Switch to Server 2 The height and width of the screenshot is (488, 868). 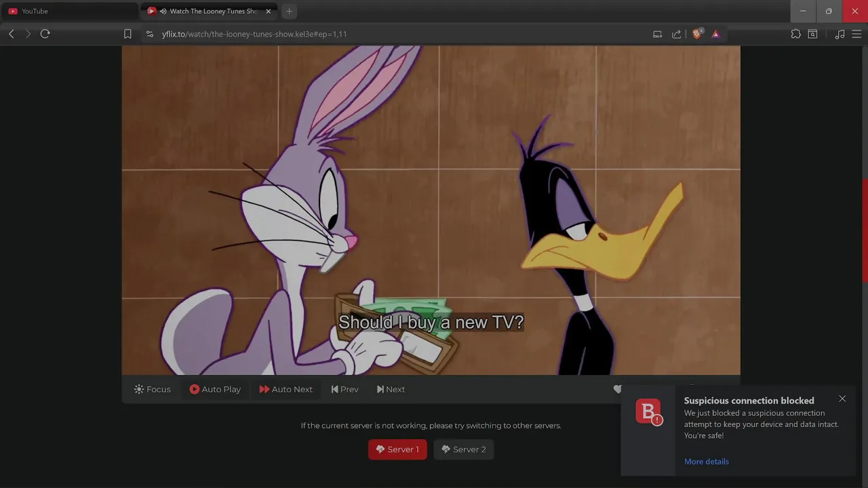point(464,449)
